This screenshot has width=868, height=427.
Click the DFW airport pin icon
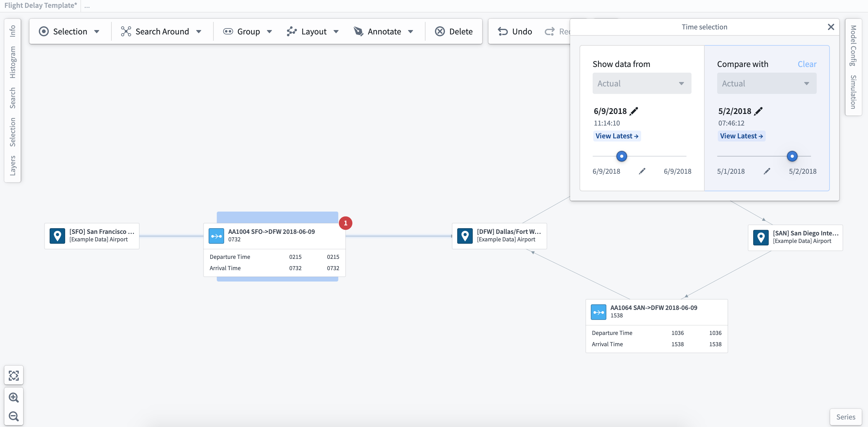[465, 236]
